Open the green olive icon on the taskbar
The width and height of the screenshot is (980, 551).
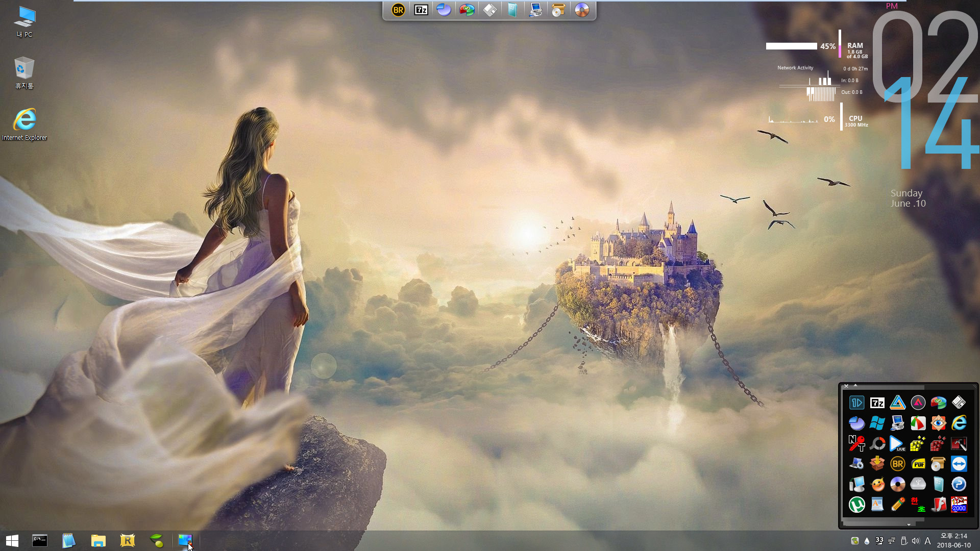point(157,541)
